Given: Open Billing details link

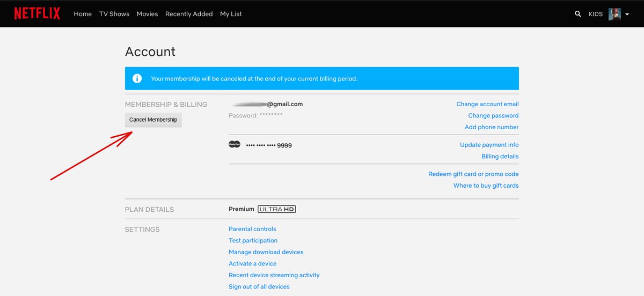Looking at the screenshot, I should click(x=500, y=156).
